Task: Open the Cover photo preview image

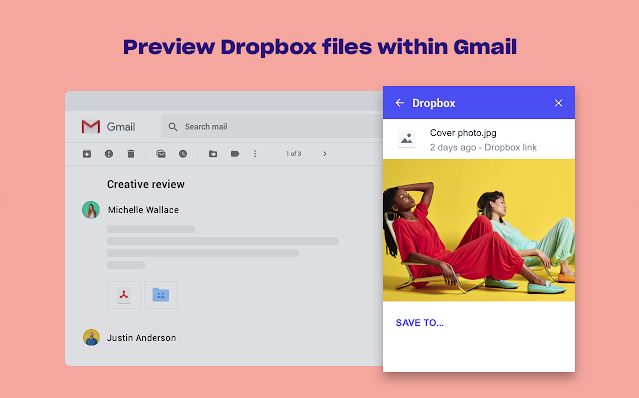Action: tap(479, 230)
